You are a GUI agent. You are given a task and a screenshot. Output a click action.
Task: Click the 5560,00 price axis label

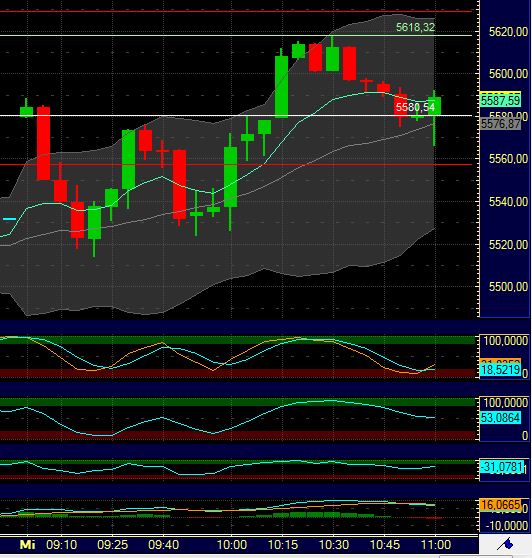pos(508,159)
